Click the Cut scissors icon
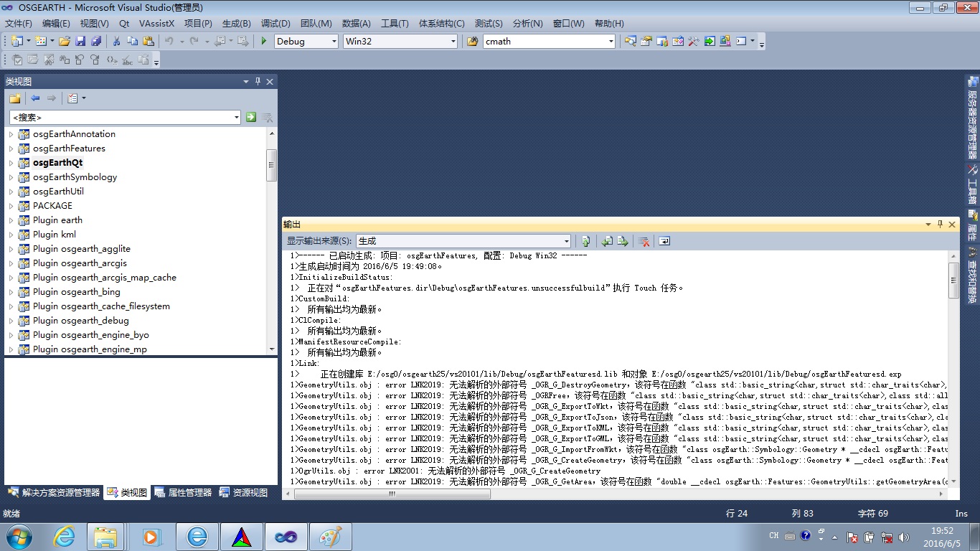Screen dimensions: 980x551 click(x=116, y=41)
